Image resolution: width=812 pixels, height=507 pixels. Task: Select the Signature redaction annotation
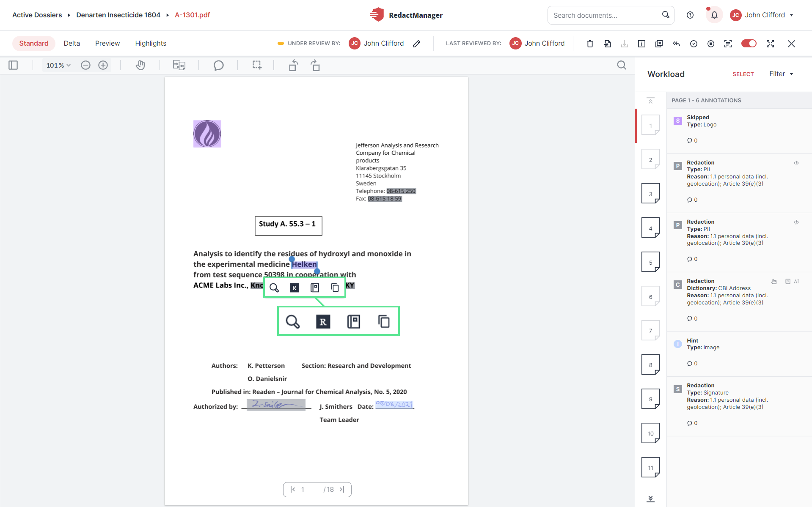coord(739,406)
